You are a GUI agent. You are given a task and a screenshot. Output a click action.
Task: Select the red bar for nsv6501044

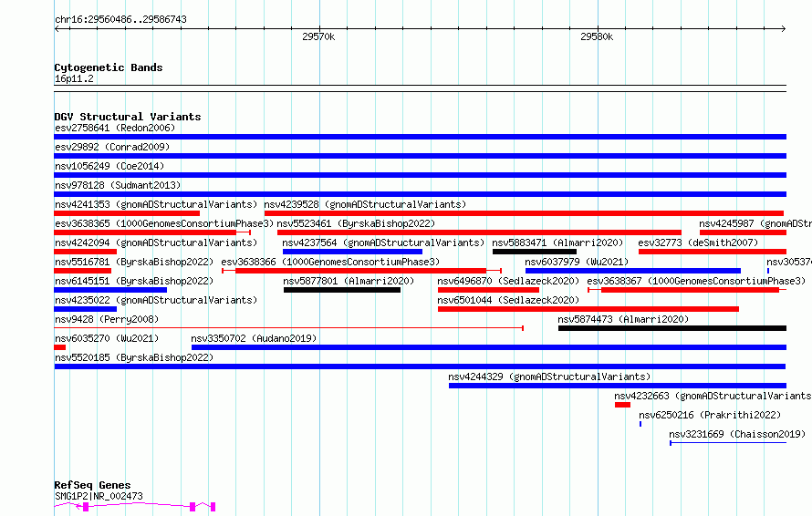pyautogui.click(x=588, y=309)
